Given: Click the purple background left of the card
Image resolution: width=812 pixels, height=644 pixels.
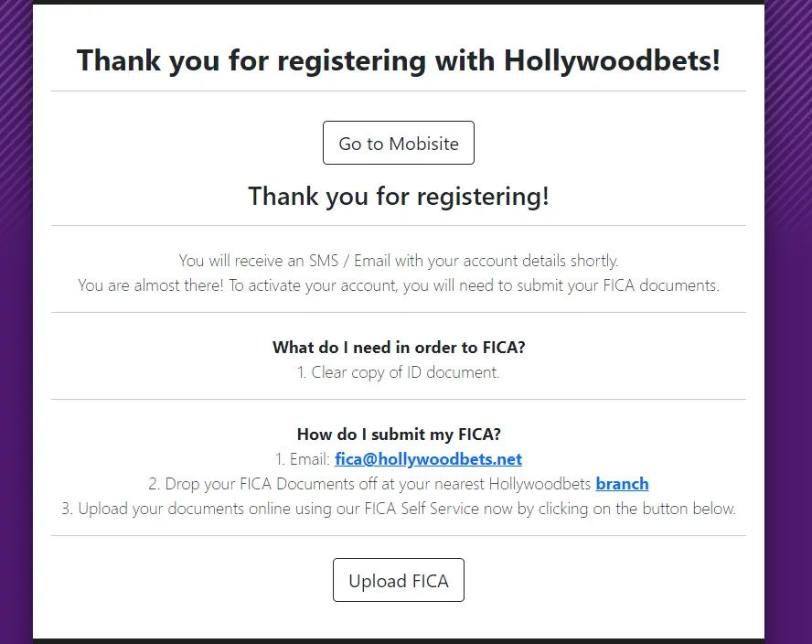Looking at the screenshot, I should point(16,366).
